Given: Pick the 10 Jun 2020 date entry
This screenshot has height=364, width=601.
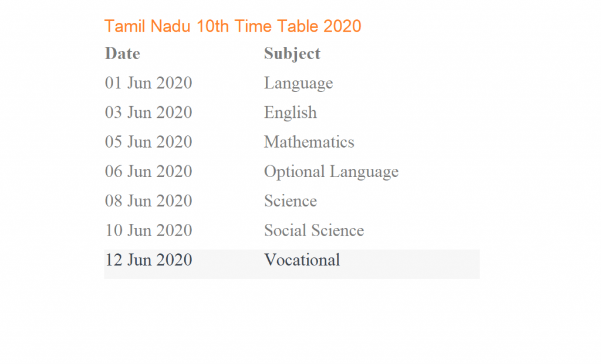Looking at the screenshot, I should [148, 230].
